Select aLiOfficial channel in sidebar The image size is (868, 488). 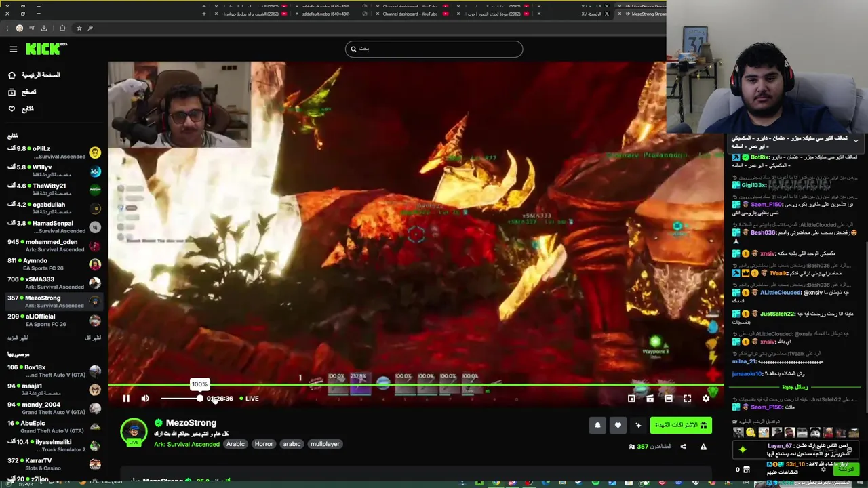54,320
